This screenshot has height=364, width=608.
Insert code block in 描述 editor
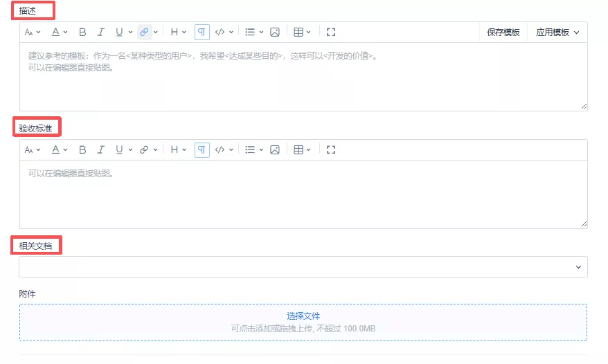(220, 32)
